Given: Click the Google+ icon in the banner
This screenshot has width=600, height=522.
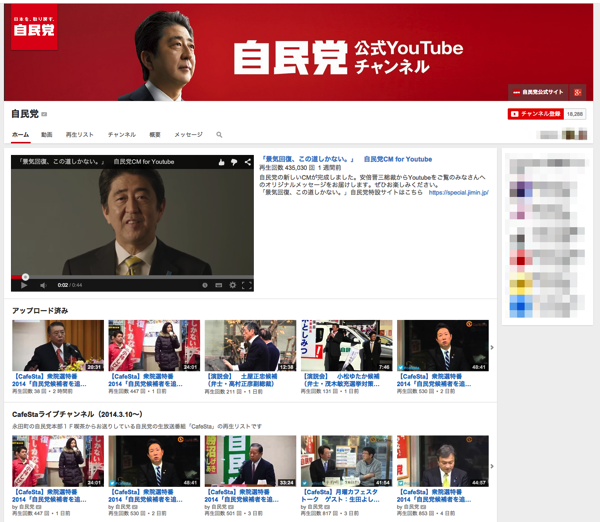Looking at the screenshot, I should [578, 92].
